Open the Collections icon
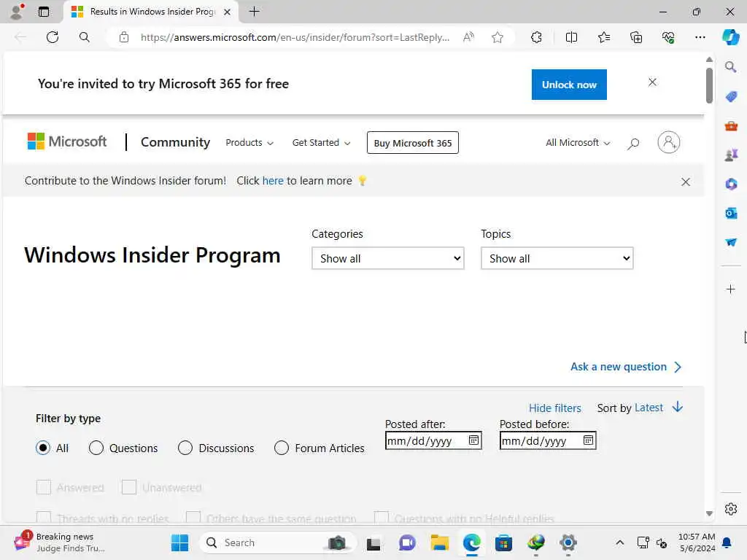Image resolution: width=747 pixels, height=560 pixels. [636, 37]
